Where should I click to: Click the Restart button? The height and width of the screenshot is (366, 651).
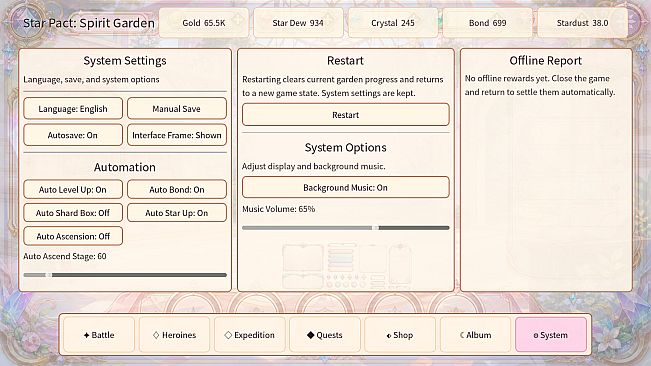click(x=345, y=115)
